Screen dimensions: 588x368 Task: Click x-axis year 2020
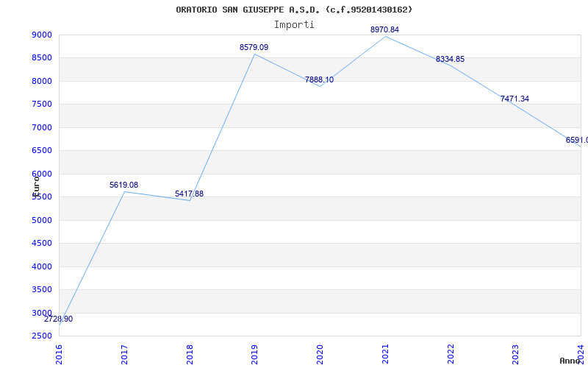tap(320, 355)
